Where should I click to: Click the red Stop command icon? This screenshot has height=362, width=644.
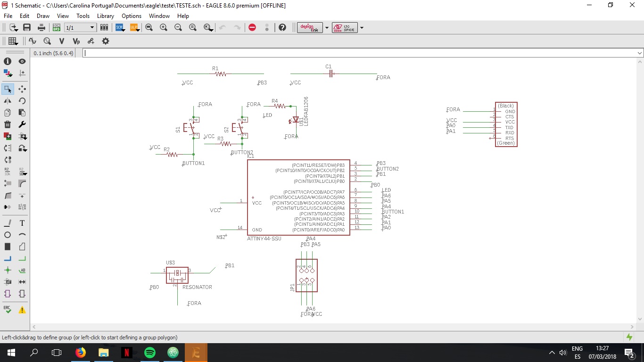coord(252,27)
